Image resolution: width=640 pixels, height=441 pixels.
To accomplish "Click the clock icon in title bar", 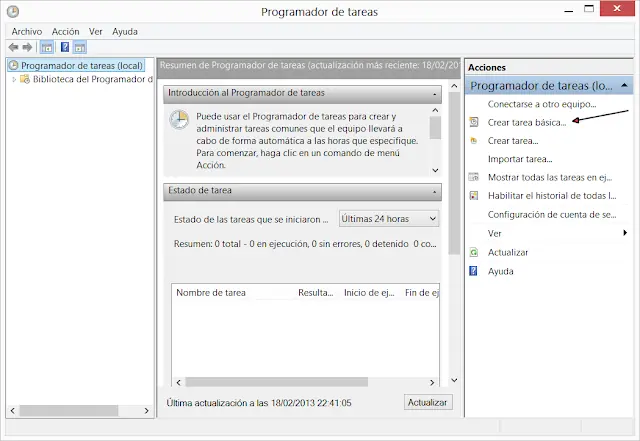I will 13,11.
